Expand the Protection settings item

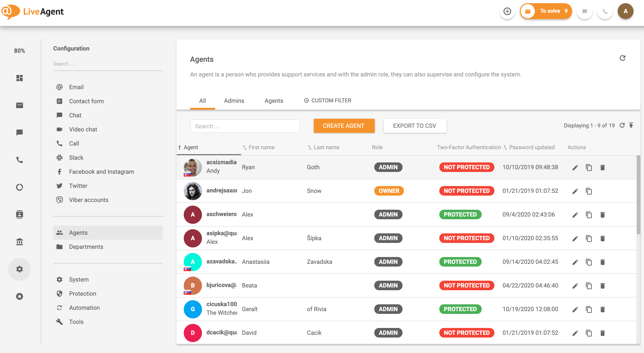108,293
